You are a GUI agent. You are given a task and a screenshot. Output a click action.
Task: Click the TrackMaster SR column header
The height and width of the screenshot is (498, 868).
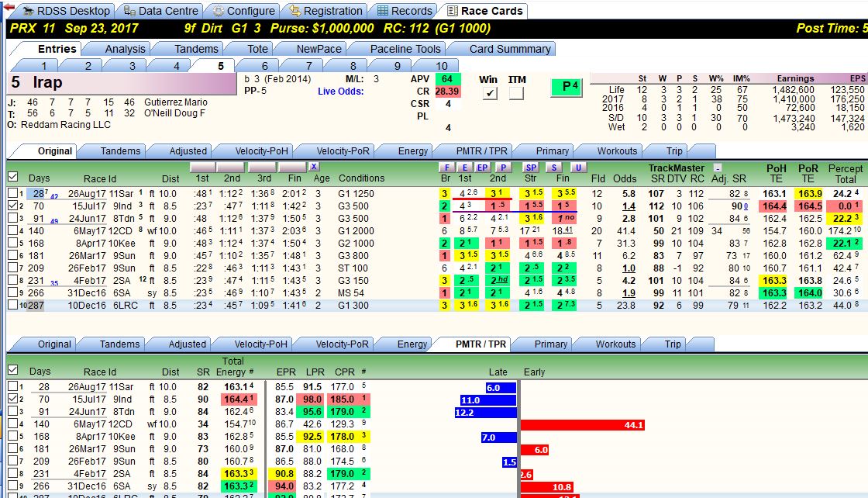pos(658,178)
